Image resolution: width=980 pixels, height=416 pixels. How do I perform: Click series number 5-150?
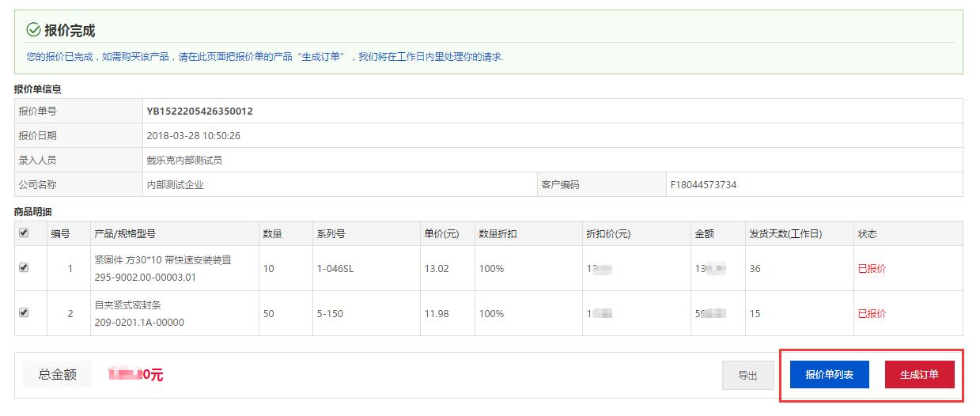pyautogui.click(x=330, y=314)
